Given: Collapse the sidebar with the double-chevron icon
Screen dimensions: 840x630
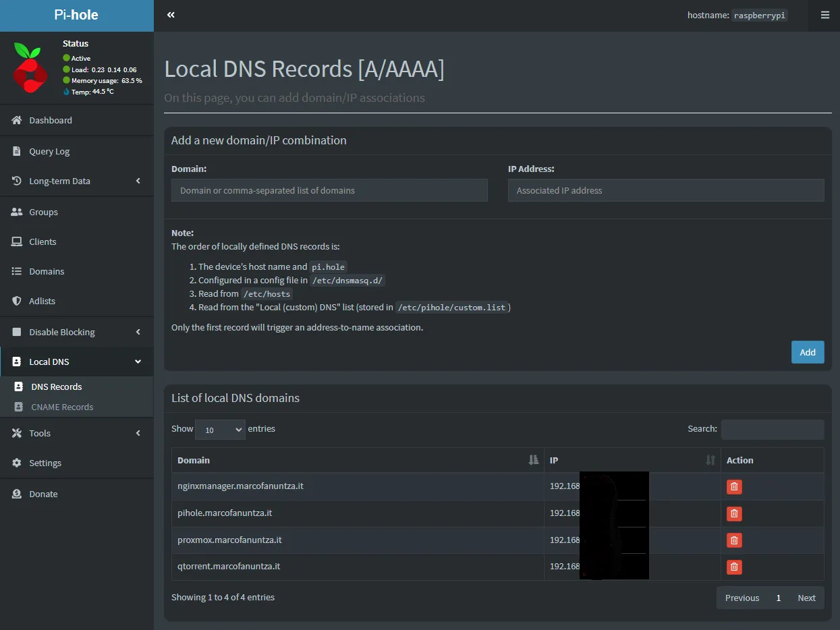Looking at the screenshot, I should 171,15.
